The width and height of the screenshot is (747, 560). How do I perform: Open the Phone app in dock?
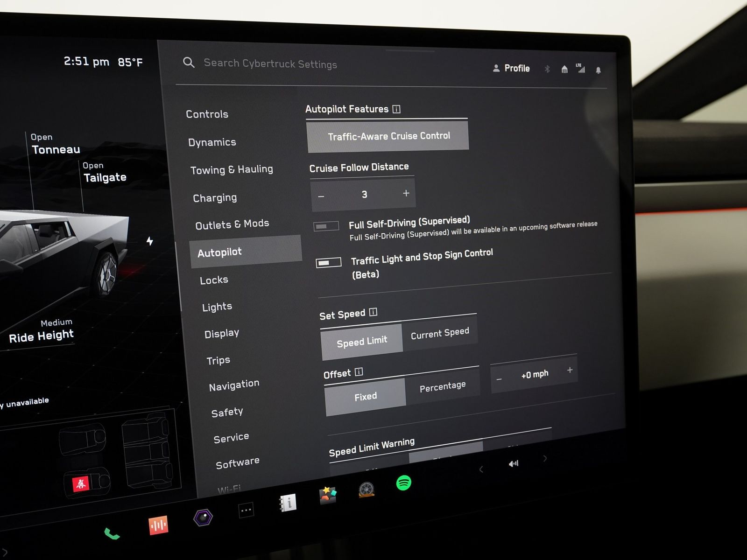pyautogui.click(x=112, y=533)
